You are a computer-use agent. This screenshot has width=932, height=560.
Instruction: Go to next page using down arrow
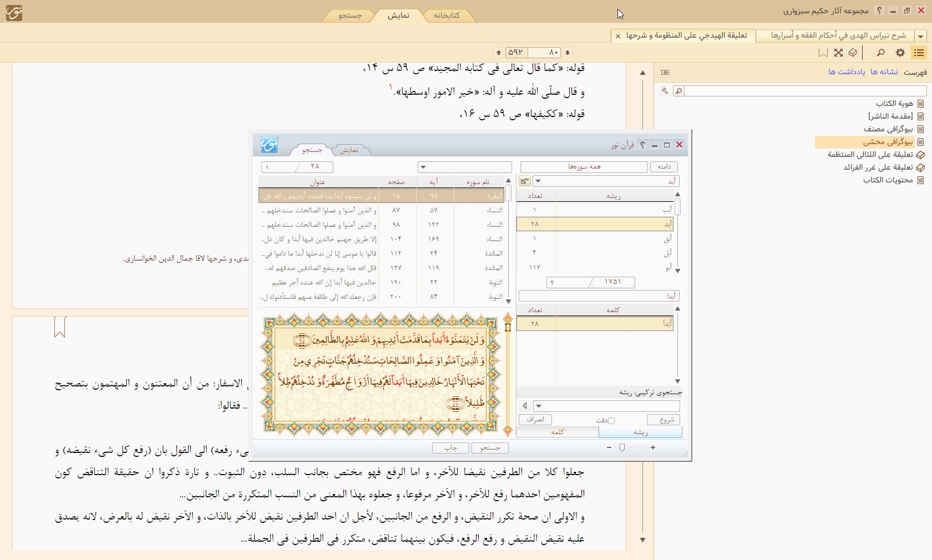(x=568, y=53)
